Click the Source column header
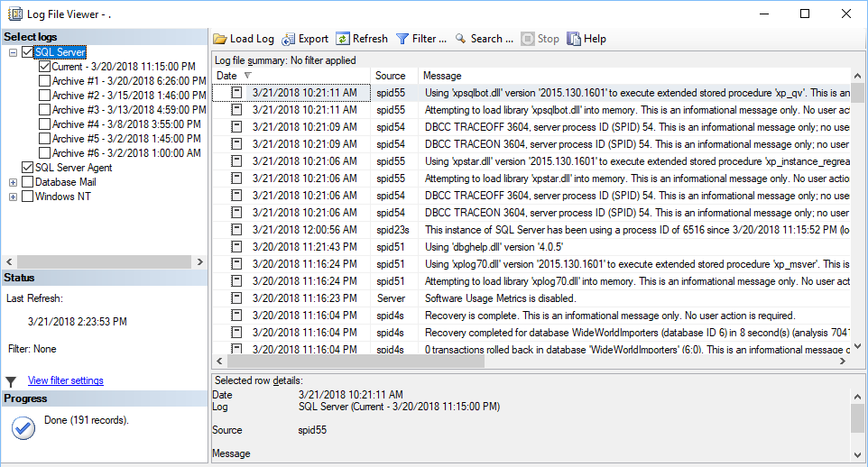Screen dimensions: 868x467 391,76
